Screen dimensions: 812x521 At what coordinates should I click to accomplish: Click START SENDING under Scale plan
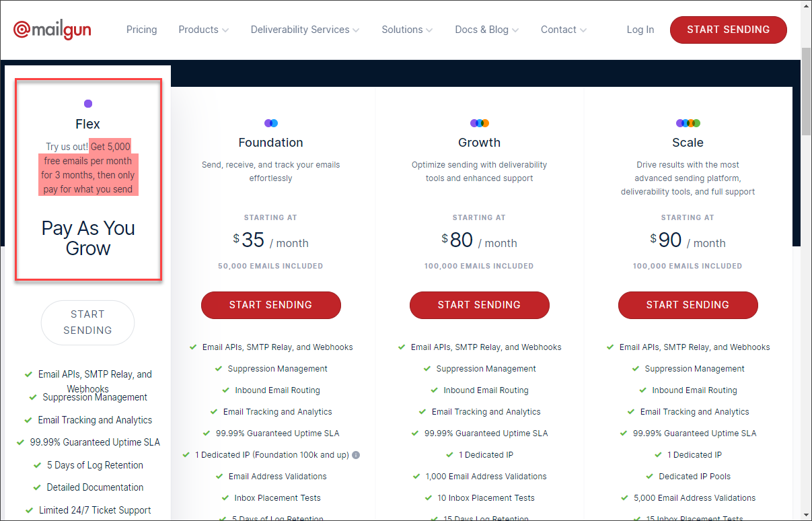click(x=688, y=305)
